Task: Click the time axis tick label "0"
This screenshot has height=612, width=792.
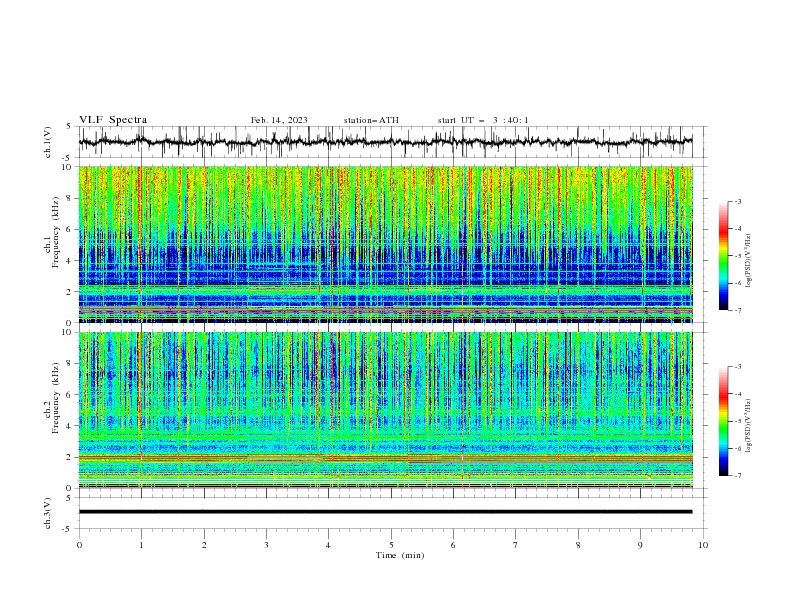Action: click(x=79, y=545)
